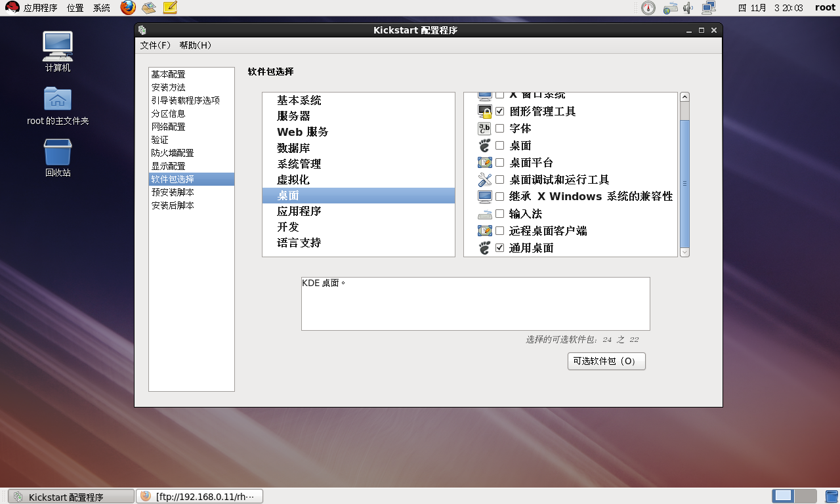Uncheck the 通用桌面 checkbox
This screenshot has width=840, height=504.
click(500, 248)
